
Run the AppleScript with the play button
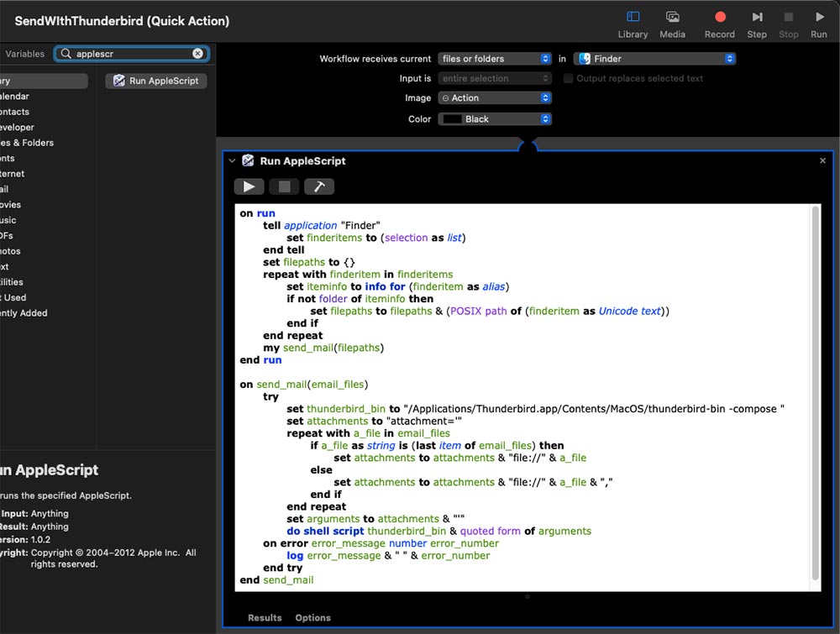click(x=249, y=186)
